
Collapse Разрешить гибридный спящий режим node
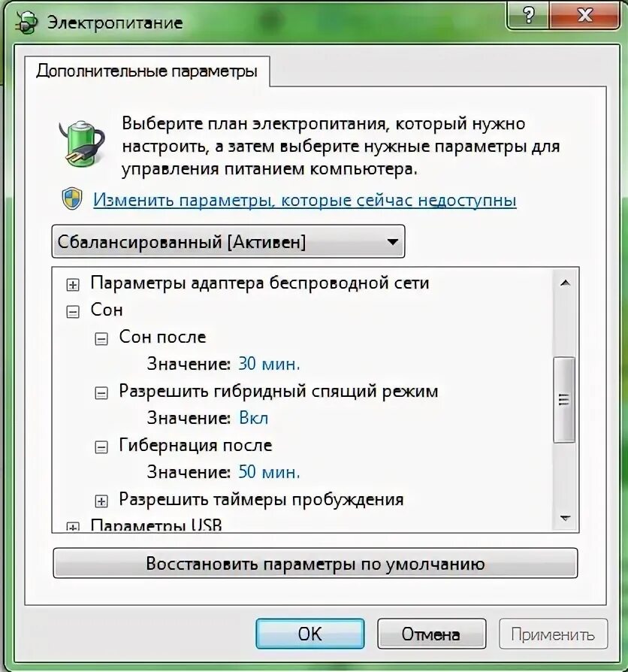[101, 393]
